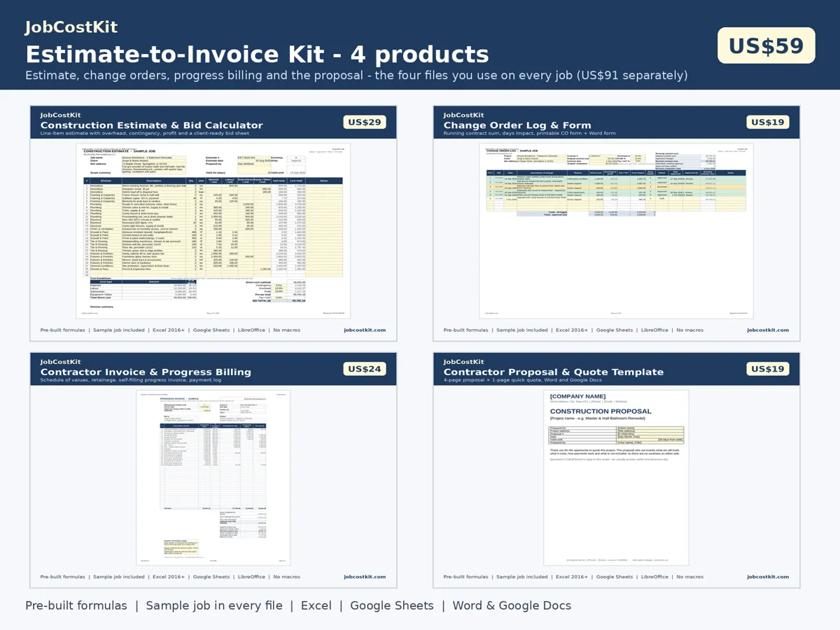Click jobcostkit.com on the Proposal card
840x630 pixels.
pos(768,577)
